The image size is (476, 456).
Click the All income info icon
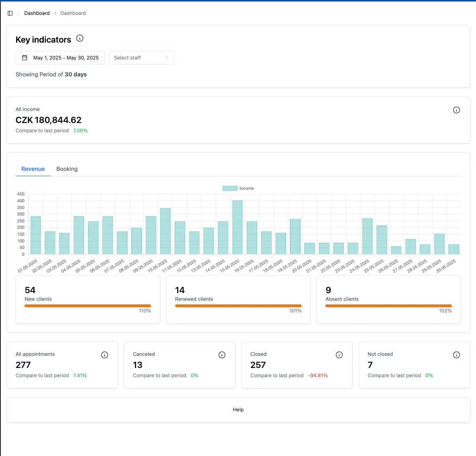click(x=456, y=110)
